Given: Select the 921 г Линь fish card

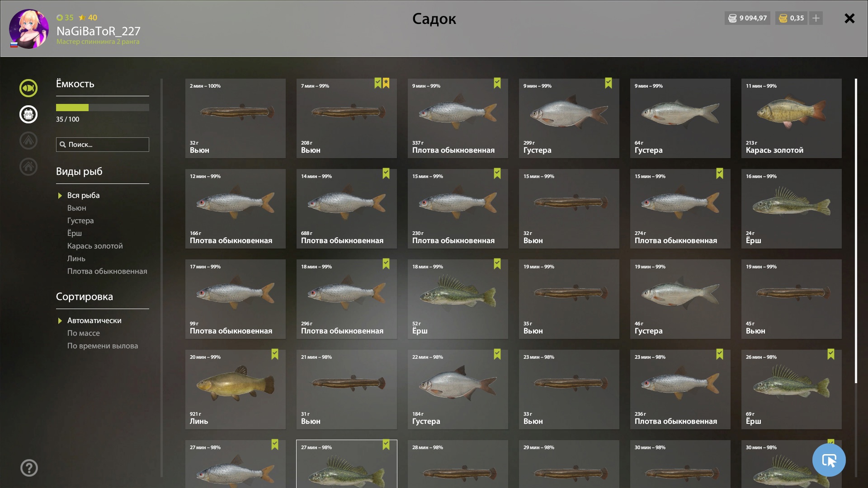Looking at the screenshot, I should tap(235, 389).
